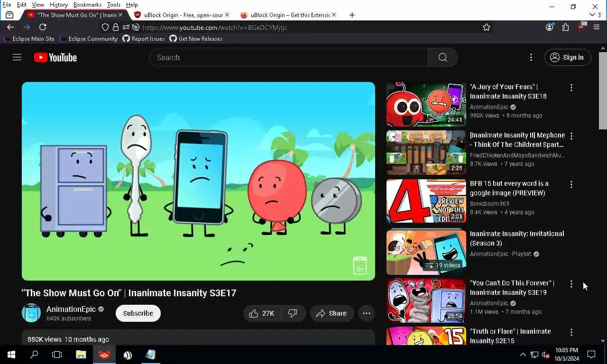This screenshot has width=607, height=364.
Task: Open the View menu
Action: (38, 5)
